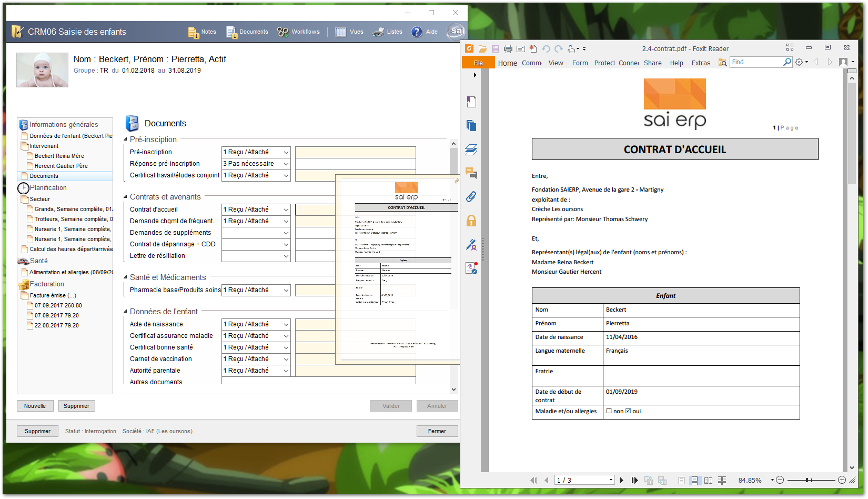The height and width of the screenshot is (499, 868).
Task: Print the PDF using the printer icon
Action: (x=508, y=49)
